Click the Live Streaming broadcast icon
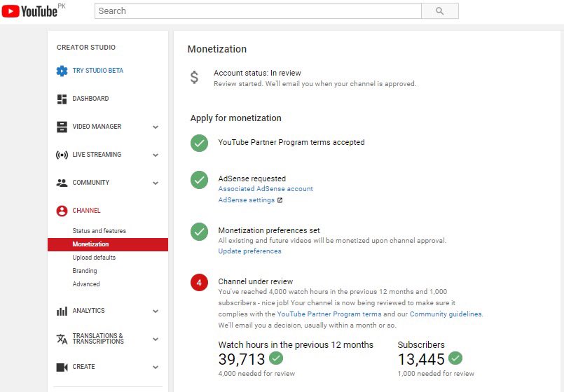 pyautogui.click(x=62, y=155)
